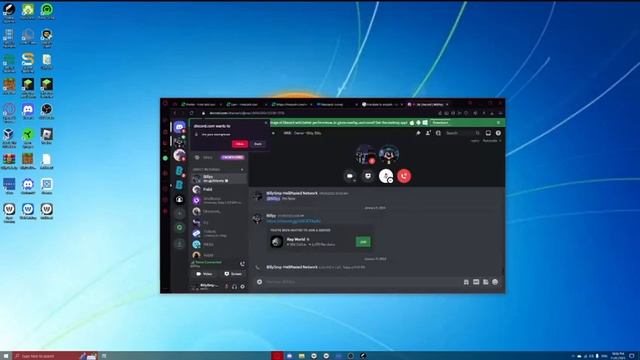Click the browser address bar
This screenshot has width=640, height=360.
coord(318,113)
